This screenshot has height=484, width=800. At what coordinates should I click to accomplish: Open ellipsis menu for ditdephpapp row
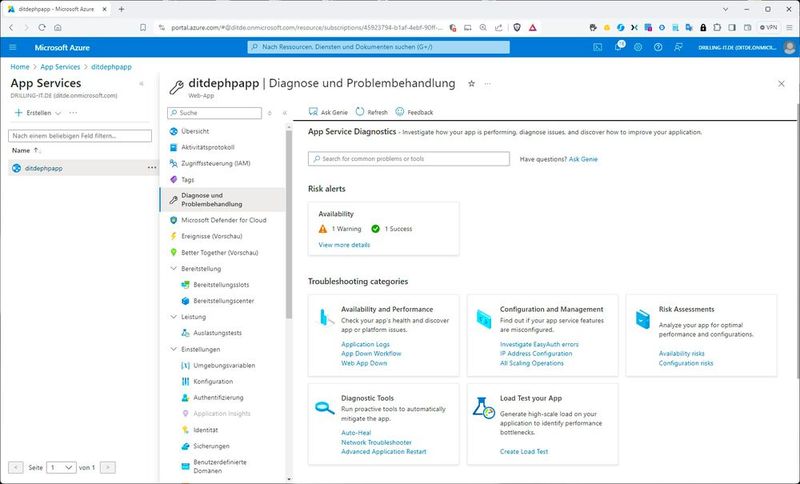pos(152,168)
